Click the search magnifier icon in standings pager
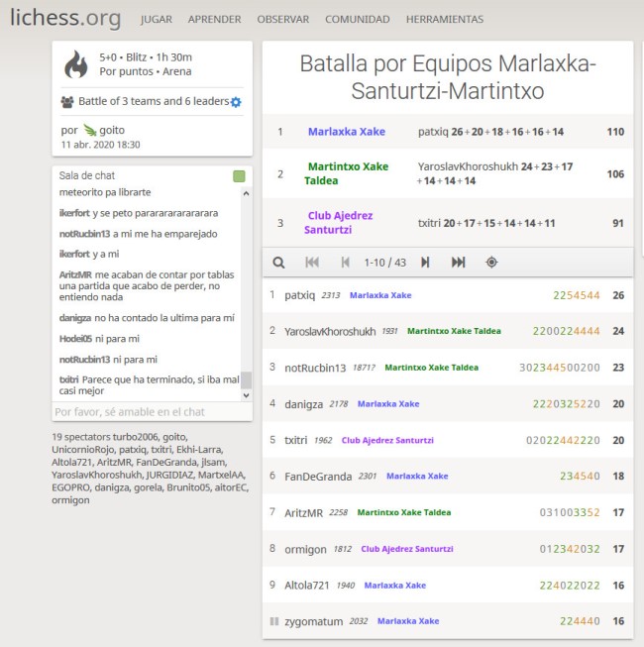This screenshot has width=644, height=647. (x=278, y=263)
